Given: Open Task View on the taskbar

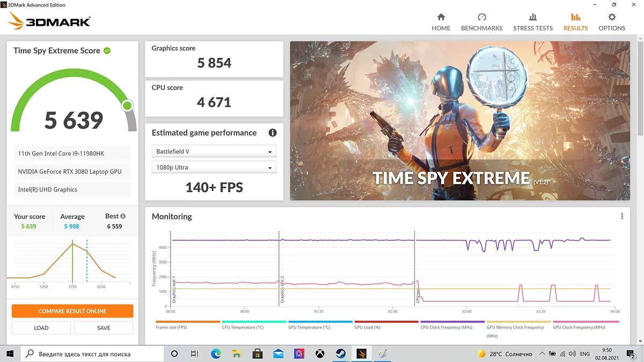Looking at the screenshot, I should click(x=195, y=354).
